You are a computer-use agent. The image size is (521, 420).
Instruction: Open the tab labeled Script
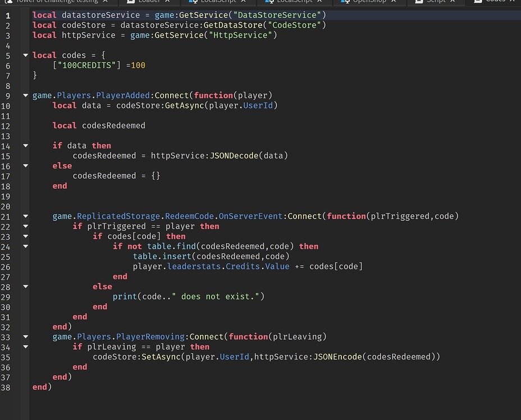(436, 1)
